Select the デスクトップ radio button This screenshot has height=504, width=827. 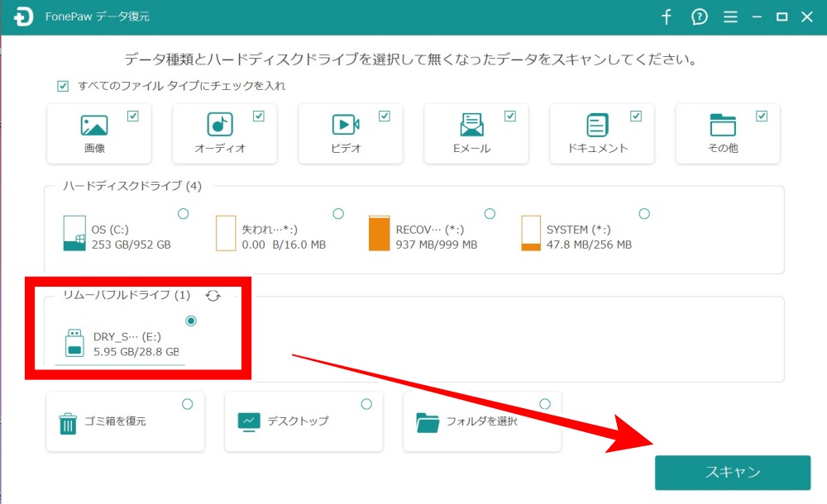pos(366,404)
